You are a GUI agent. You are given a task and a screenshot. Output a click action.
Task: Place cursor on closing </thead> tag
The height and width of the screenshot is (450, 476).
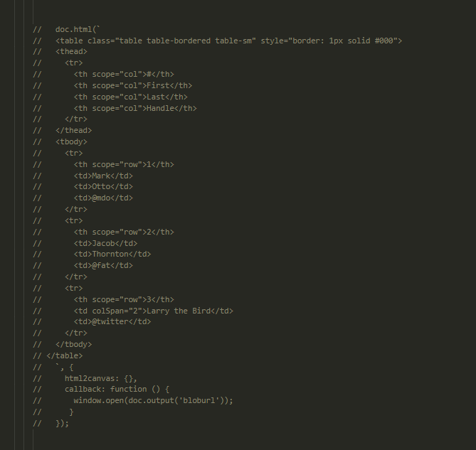pos(73,130)
